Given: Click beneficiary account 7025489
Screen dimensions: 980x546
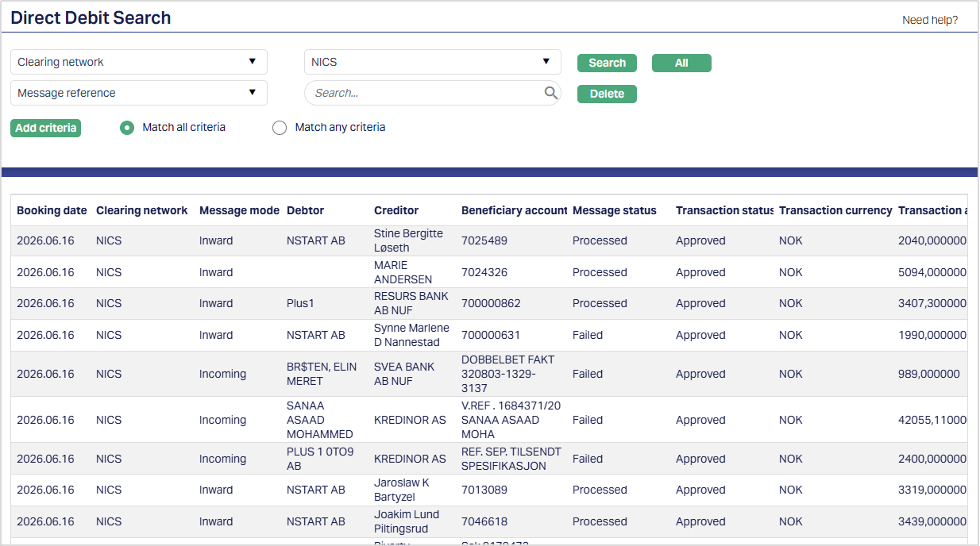Looking at the screenshot, I should [x=484, y=240].
